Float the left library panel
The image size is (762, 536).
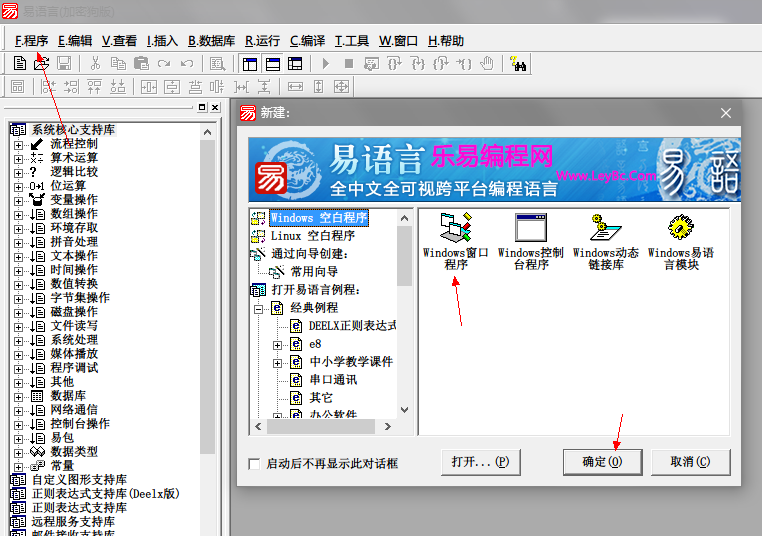(x=202, y=107)
